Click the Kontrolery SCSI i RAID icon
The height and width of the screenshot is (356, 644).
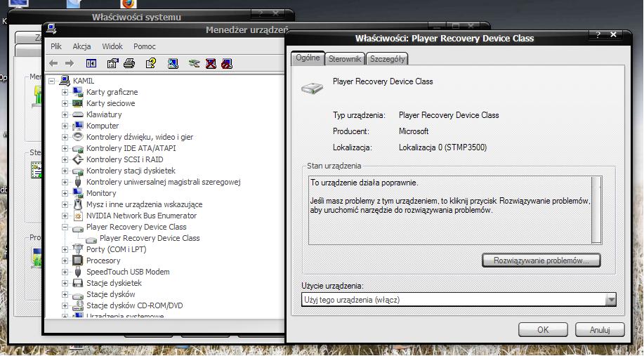pos(78,159)
